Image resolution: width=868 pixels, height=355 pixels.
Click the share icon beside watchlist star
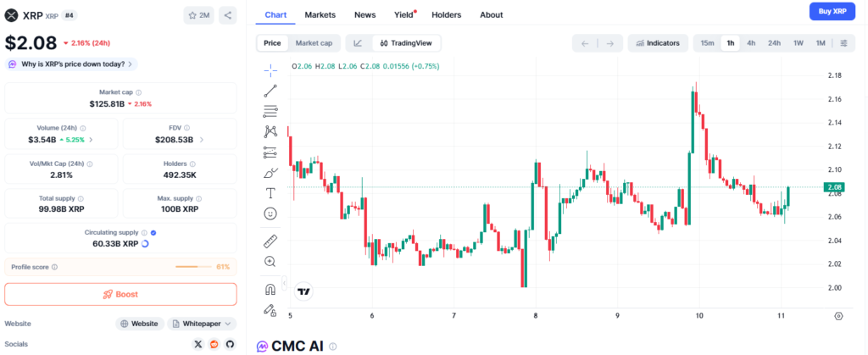pos(228,14)
